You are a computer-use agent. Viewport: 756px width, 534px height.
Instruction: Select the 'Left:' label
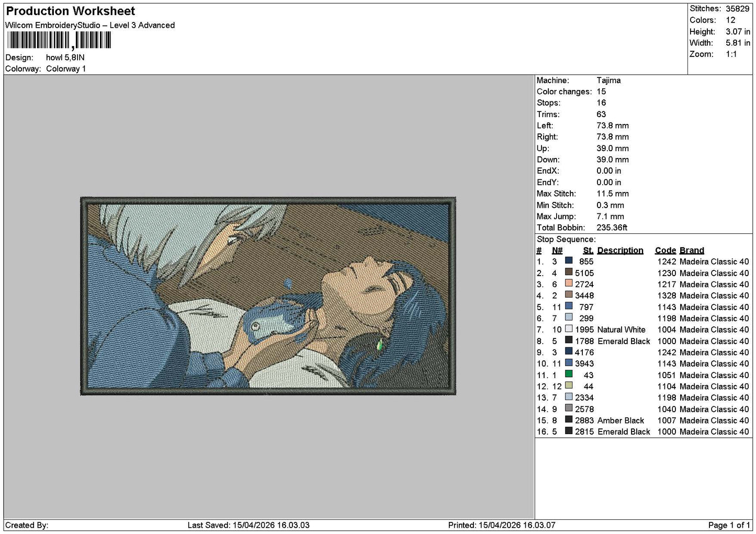pos(545,126)
